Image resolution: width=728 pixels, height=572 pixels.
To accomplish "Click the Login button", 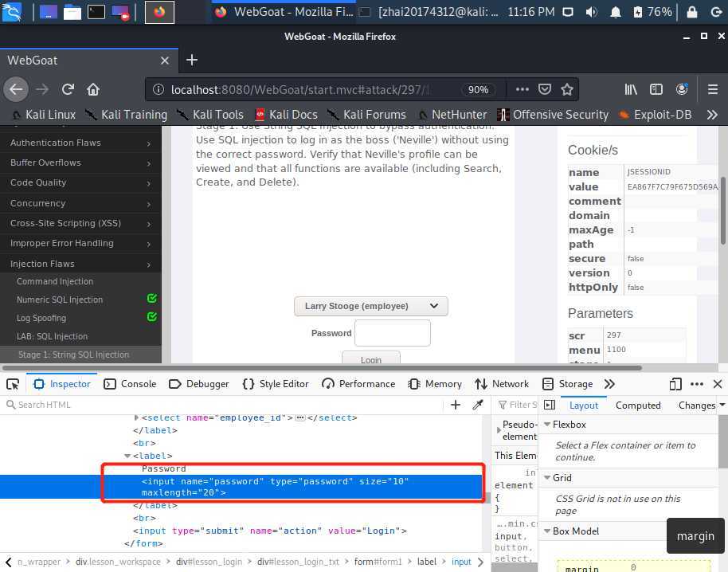I will coord(371,358).
